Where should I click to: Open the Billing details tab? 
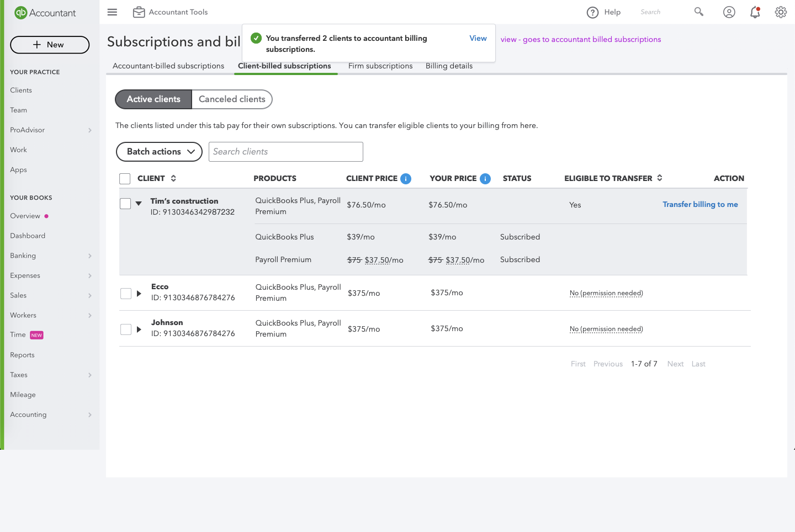[449, 66]
